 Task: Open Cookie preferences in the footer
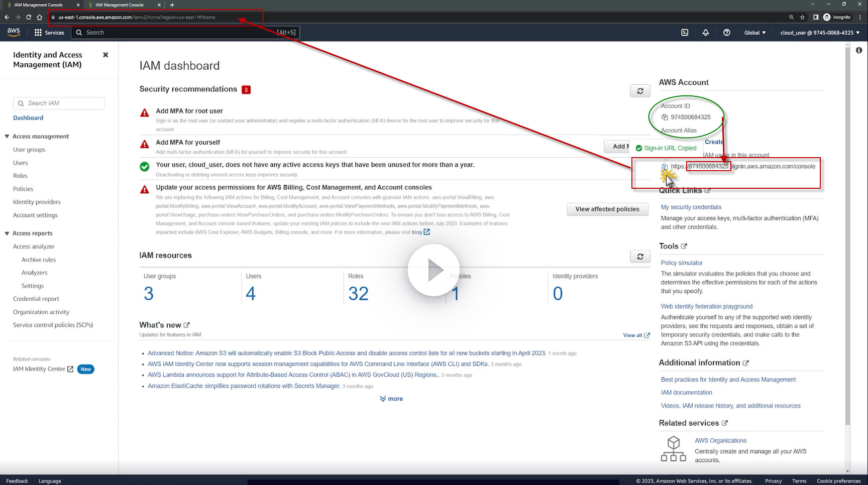838,481
